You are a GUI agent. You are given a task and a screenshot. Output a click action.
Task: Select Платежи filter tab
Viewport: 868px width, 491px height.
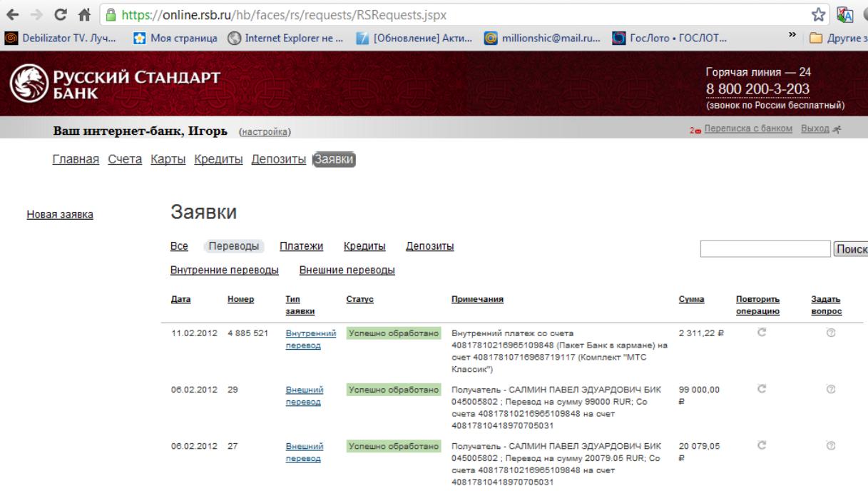302,246
